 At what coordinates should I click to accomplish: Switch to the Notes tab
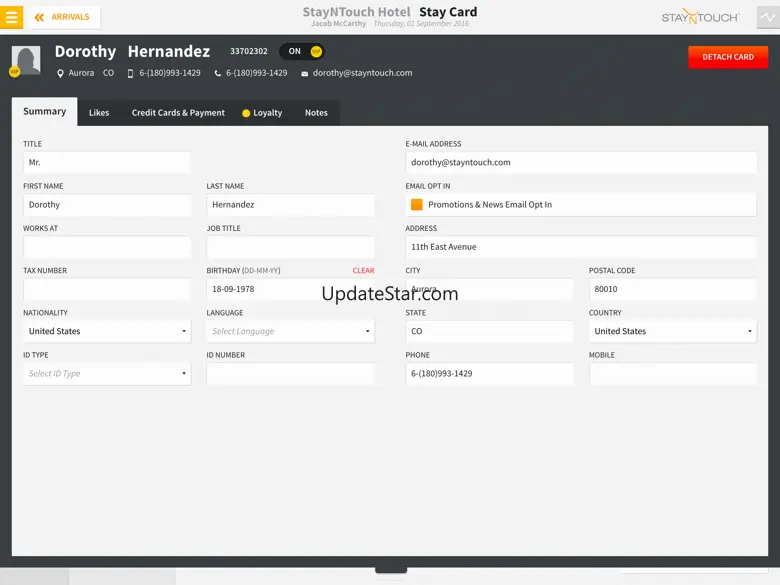point(316,113)
